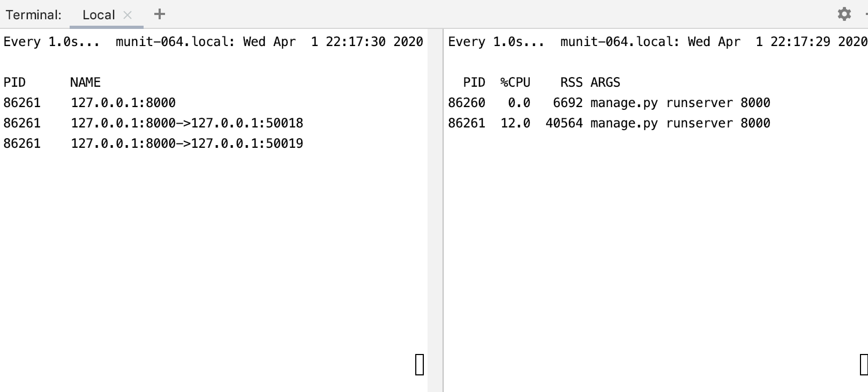Select the Local terminal tab
868x392 pixels.
coord(99,15)
